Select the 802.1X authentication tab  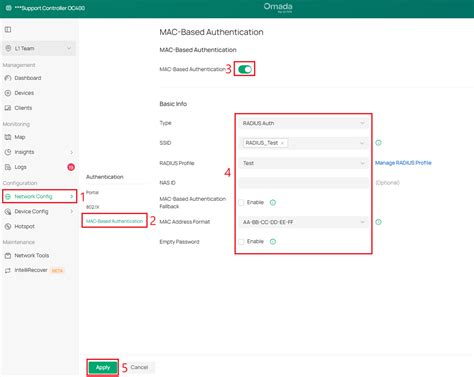point(93,207)
